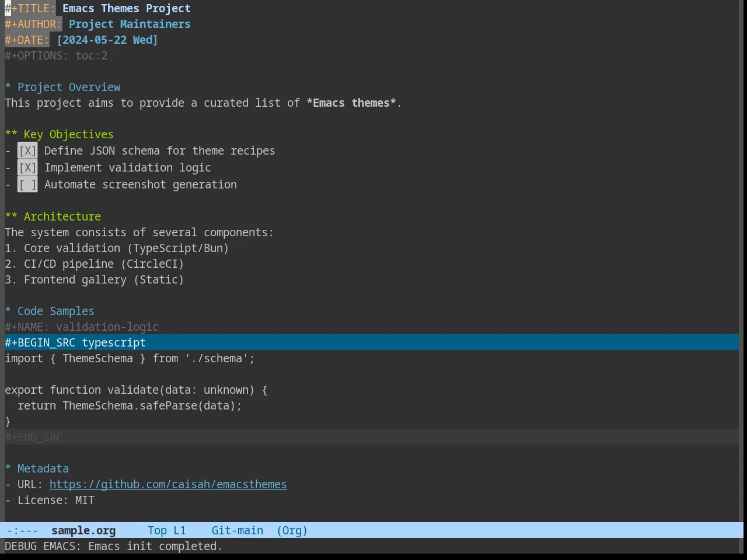Viewport: 747px width, 560px height.
Task: Collapse the Metadata heading star
Action: [x=8, y=468]
